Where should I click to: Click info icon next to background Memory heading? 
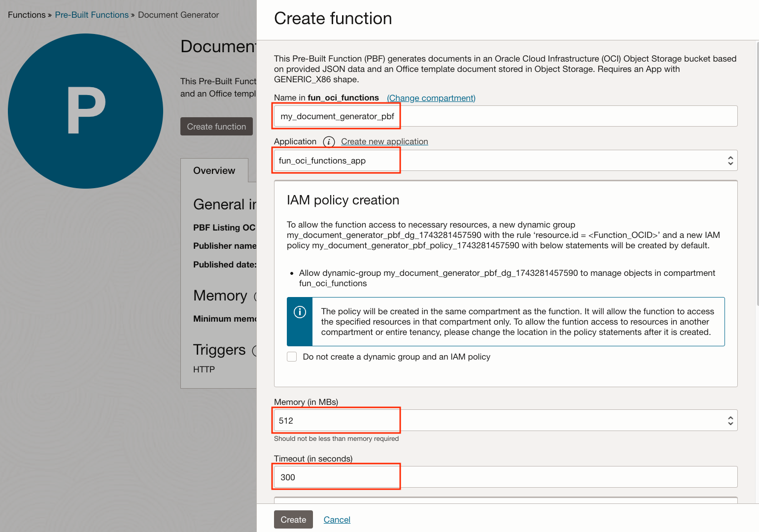click(x=254, y=296)
